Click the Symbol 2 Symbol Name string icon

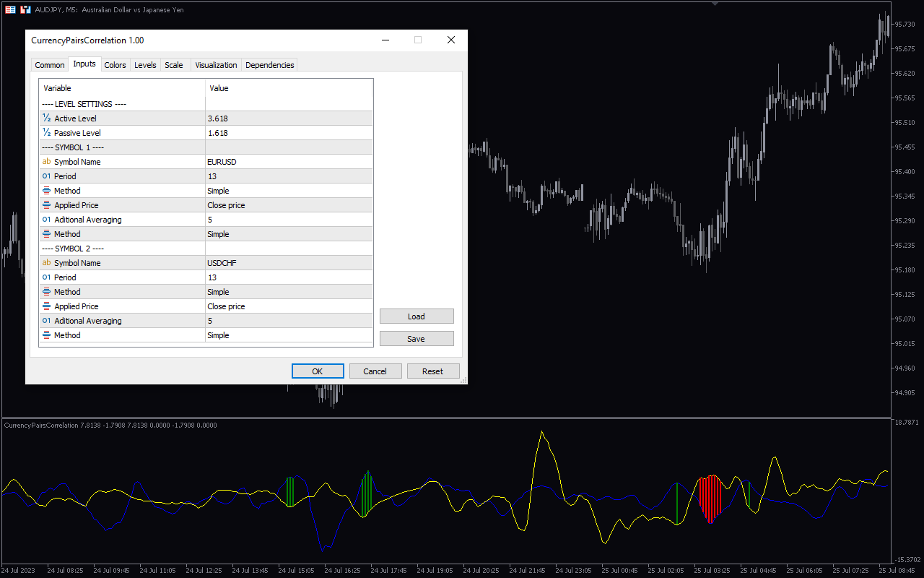click(47, 263)
